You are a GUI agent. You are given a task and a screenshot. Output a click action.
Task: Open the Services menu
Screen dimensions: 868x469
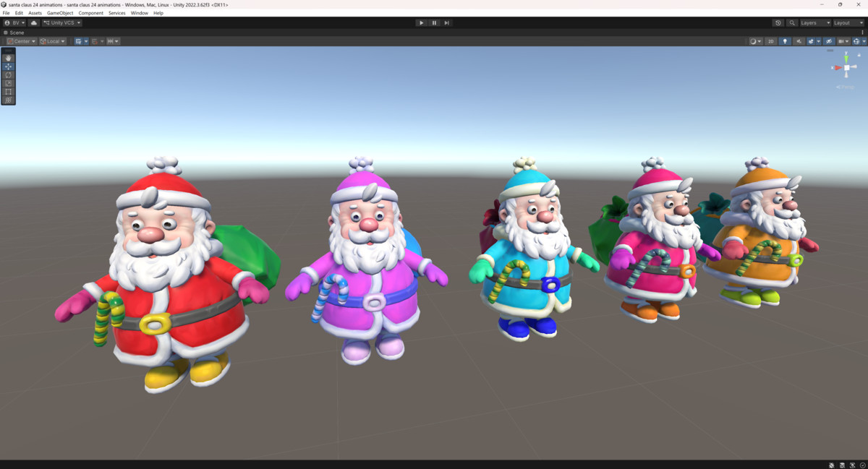116,13
